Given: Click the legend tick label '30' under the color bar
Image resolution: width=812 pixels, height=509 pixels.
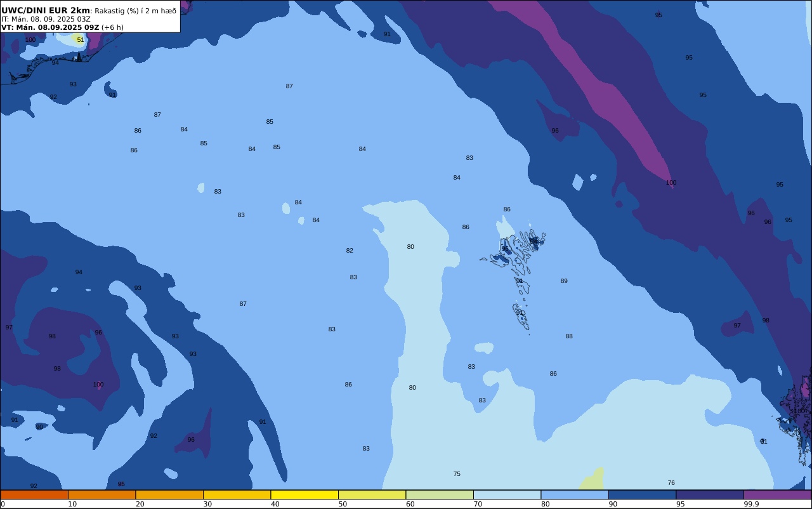Looking at the screenshot, I should click(207, 504).
